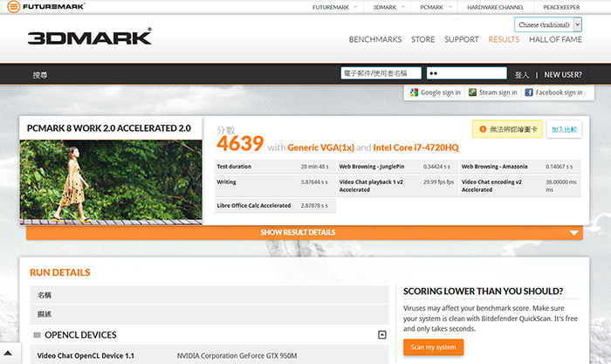Click the benchmark thumbnail of walking woman
611x364 pixels.
coord(111,182)
